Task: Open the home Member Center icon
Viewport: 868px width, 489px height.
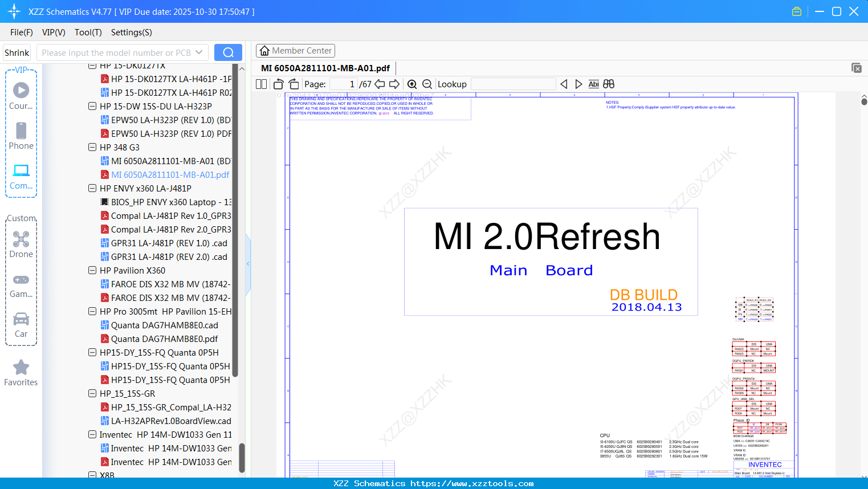Action: point(264,51)
